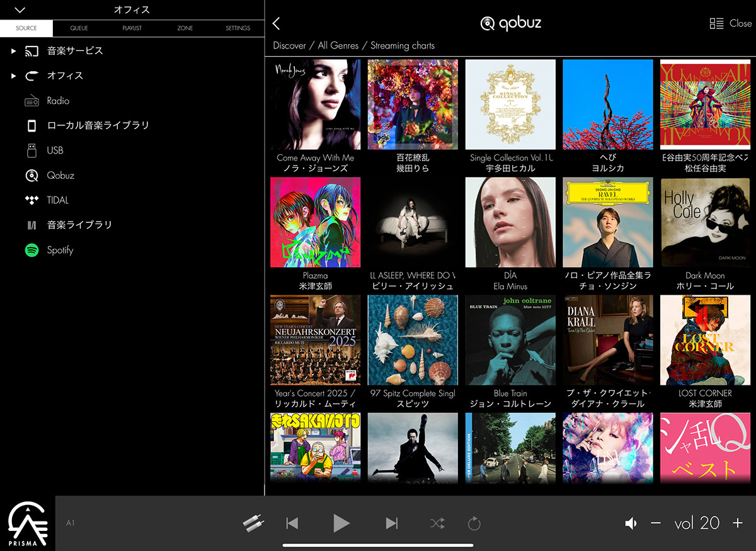Switch to the SETTINGS tab
Screen dimensions: 756x551
click(238, 28)
